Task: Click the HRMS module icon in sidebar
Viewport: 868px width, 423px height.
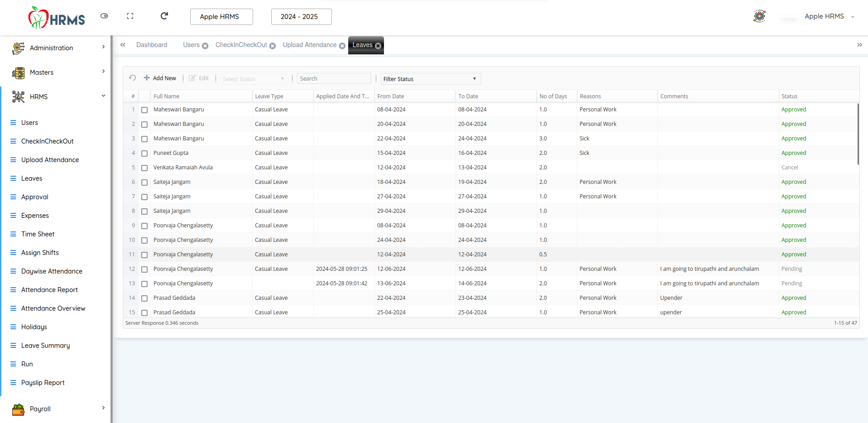Action: [19, 97]
